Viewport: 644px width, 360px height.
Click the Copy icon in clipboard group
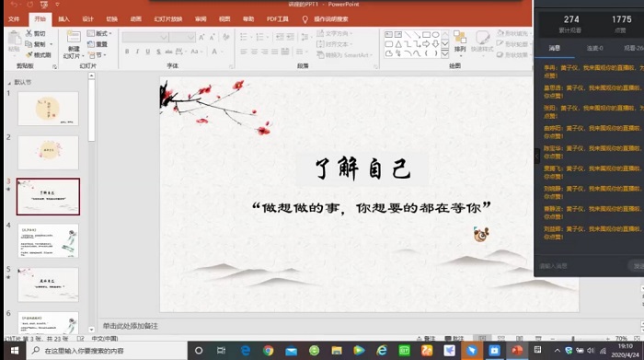29,44
